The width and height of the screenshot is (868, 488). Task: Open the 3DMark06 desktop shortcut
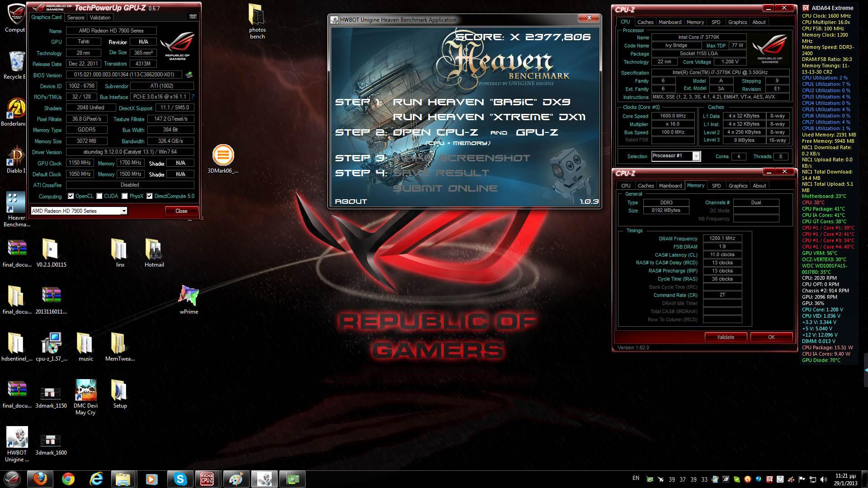click(223, 159)
